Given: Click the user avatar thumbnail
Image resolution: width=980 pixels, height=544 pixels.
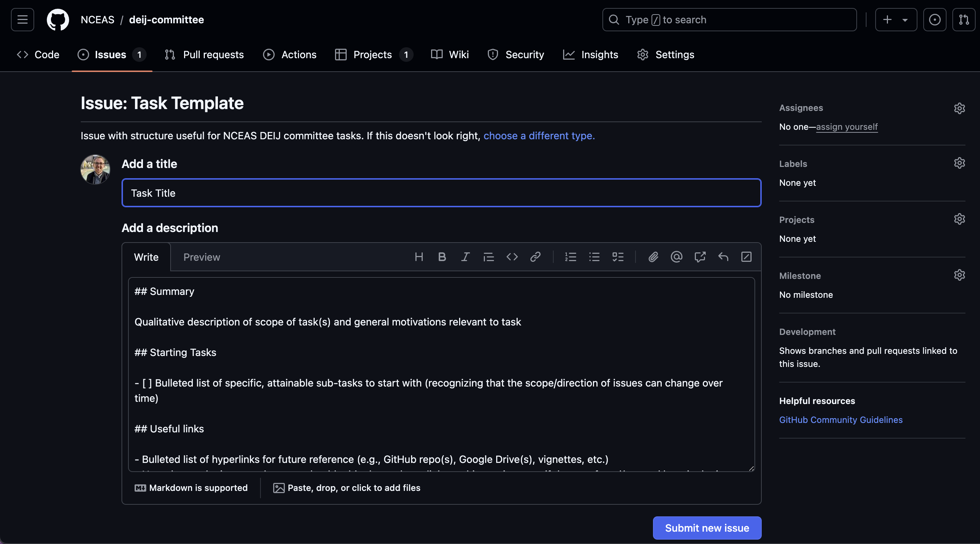Looking at the screenshot, I should 95,169.
